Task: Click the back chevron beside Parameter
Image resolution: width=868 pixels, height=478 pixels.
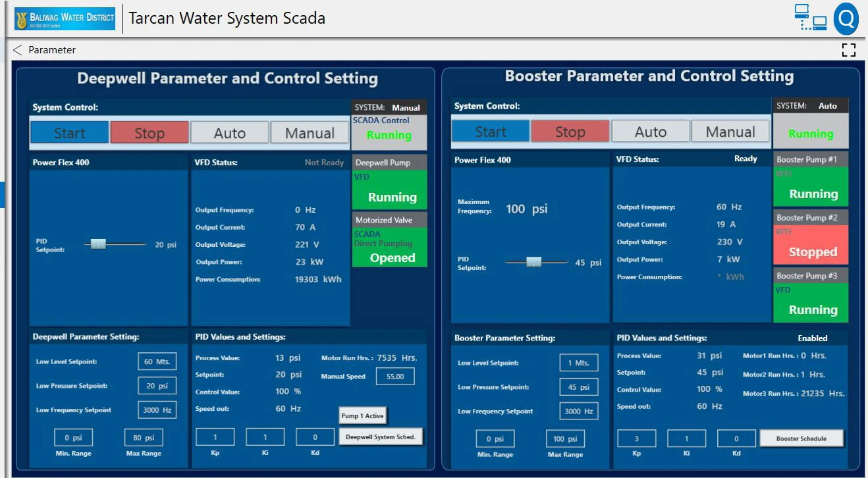Action: pyautogui.click(x=17, y=49)
